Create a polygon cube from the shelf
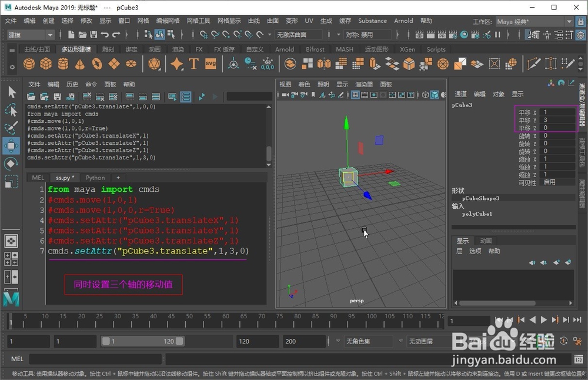The width and height of the screenshot is (588, 380). tap(46, 64)
